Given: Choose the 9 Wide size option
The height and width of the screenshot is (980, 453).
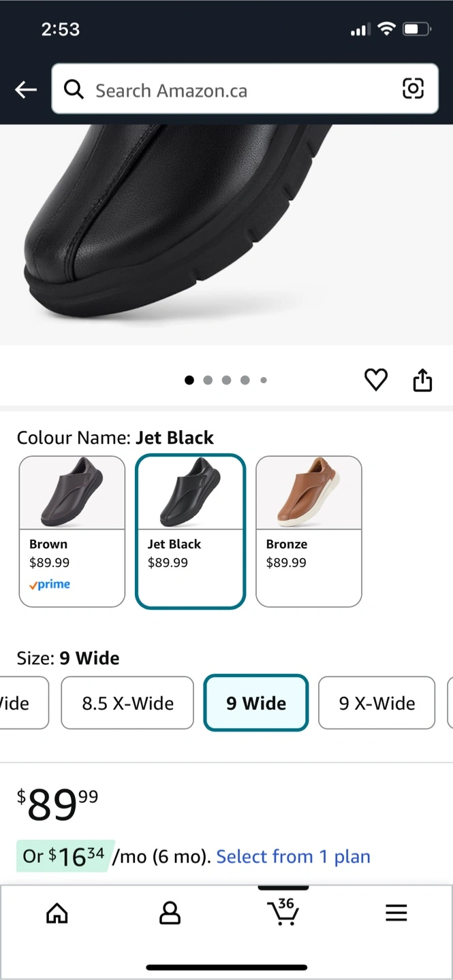Looking at the screenshot, I should 256,703.
